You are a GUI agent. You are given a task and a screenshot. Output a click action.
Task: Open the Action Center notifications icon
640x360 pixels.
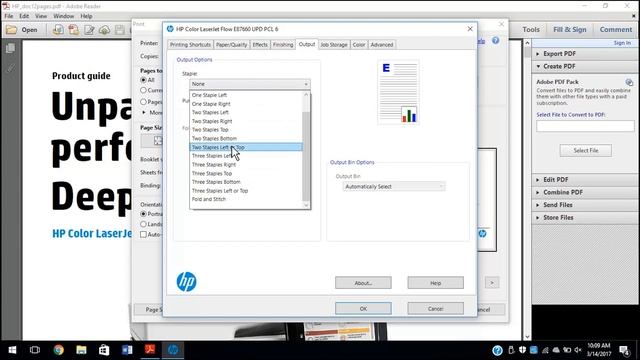click(624, 350)
